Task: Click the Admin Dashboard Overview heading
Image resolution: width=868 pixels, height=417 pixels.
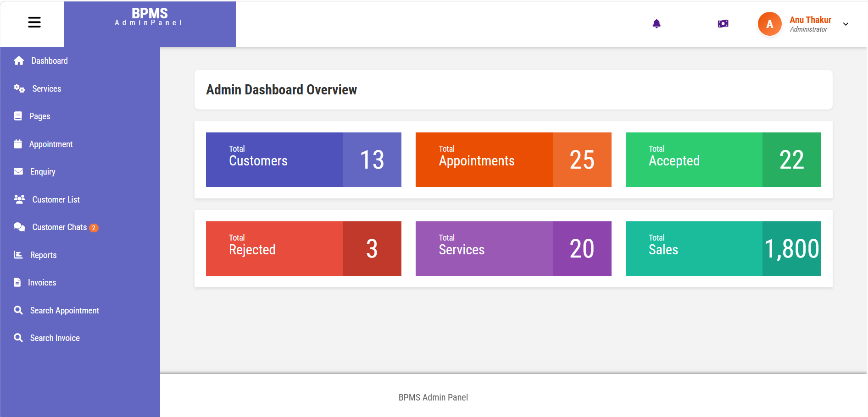Action: 281,89
